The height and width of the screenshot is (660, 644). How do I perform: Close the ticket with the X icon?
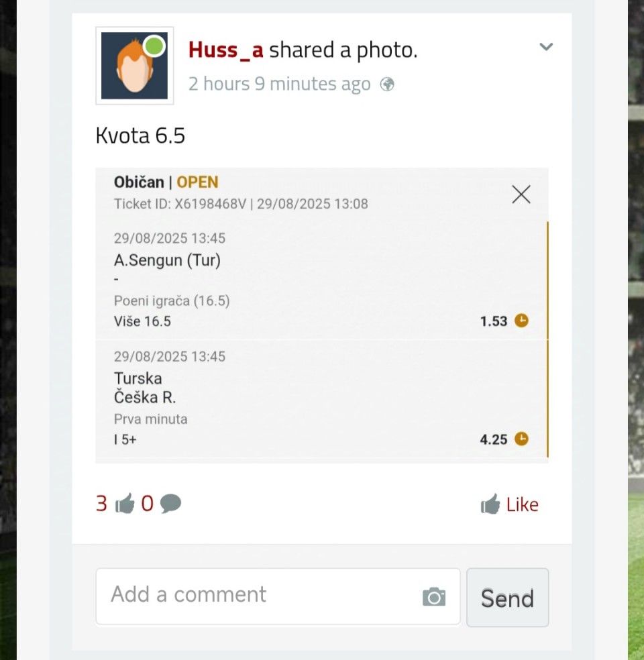521,195
